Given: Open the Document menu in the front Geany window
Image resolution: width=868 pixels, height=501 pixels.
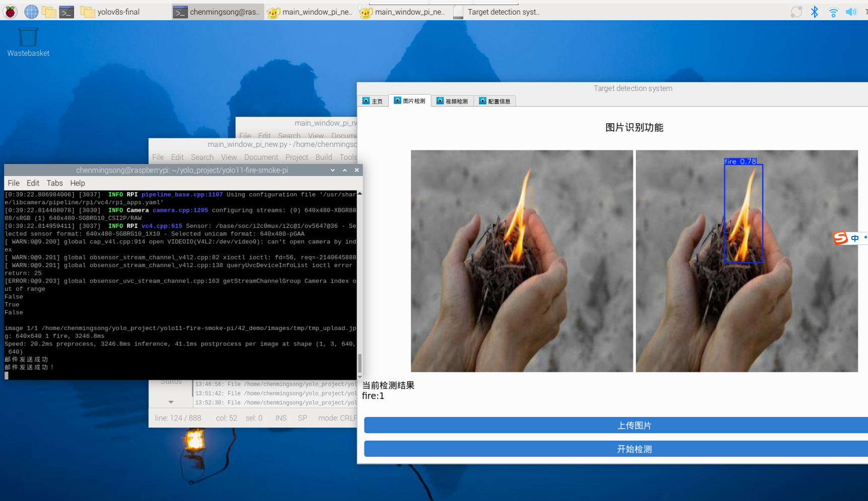Looking at the screenshot, I should point(261,157).
